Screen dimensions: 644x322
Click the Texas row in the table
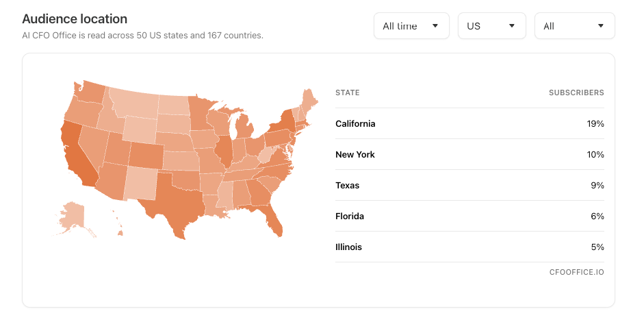point(469,185)
